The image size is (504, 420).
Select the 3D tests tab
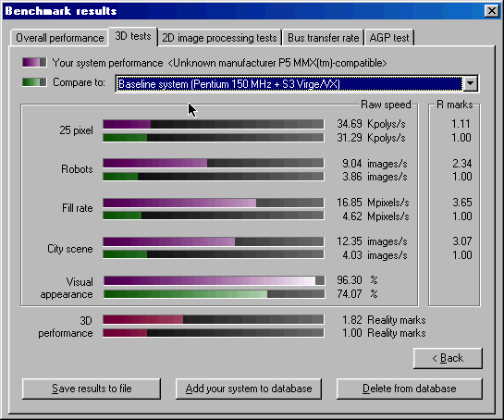coord(133,36)
